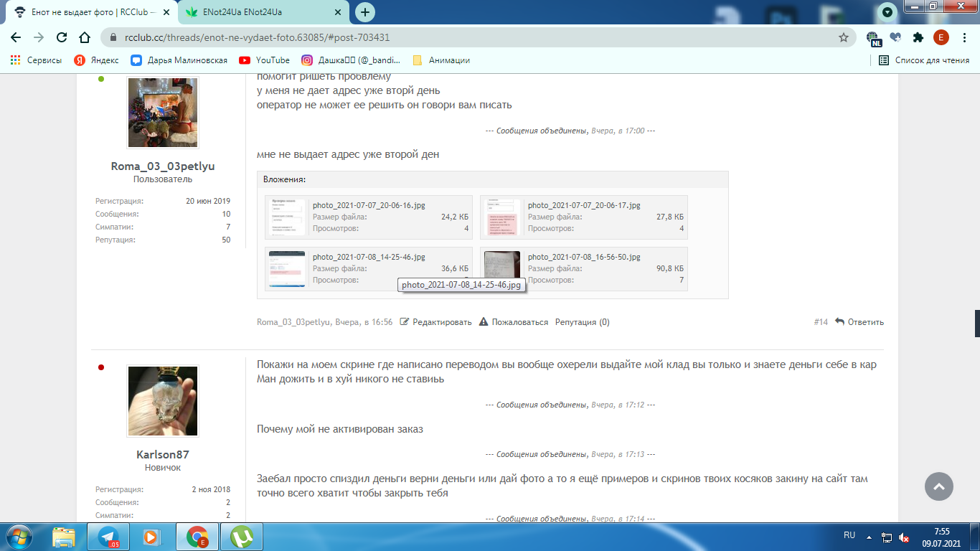Viewport: 980px width, 551px height.
Task: Click photo_2021-07-08_16-56-50.jpg file name
Action: coord(584,257)
